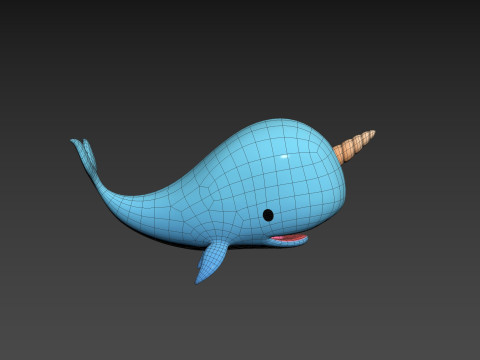The width and height of the screenshot is (480, 360).
Task: Select the narwhal's black eye
Action: tap(268, 215)
